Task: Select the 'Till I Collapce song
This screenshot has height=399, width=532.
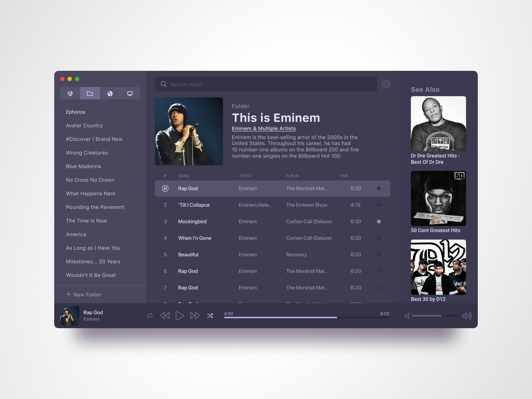Action: tap(194, 205)
